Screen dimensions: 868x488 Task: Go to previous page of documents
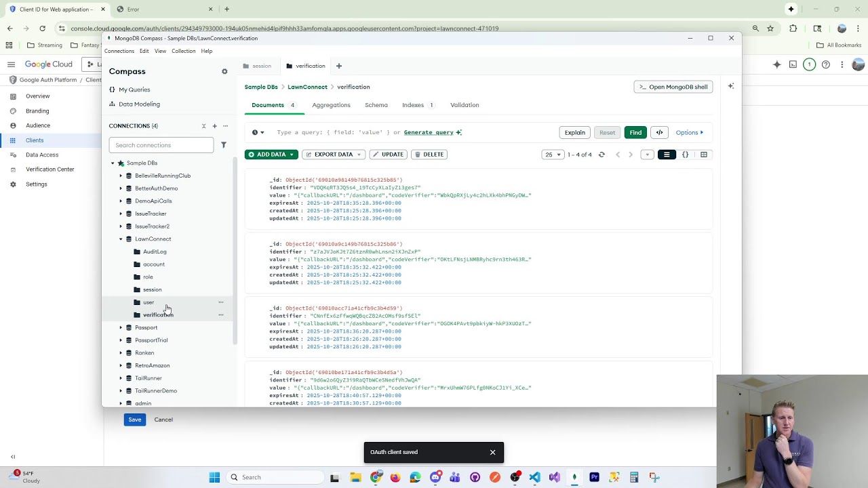[618, 155]
